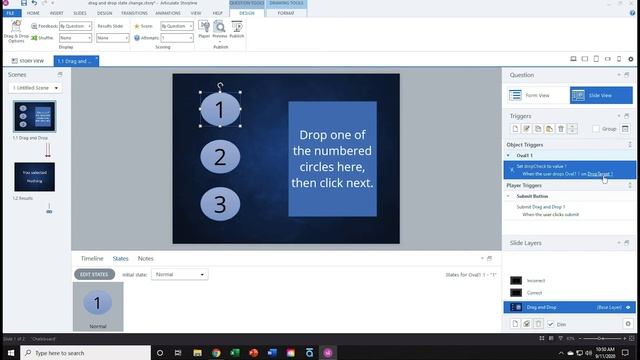Click the Undo arrow in quick access toolbar

point(34,3)
